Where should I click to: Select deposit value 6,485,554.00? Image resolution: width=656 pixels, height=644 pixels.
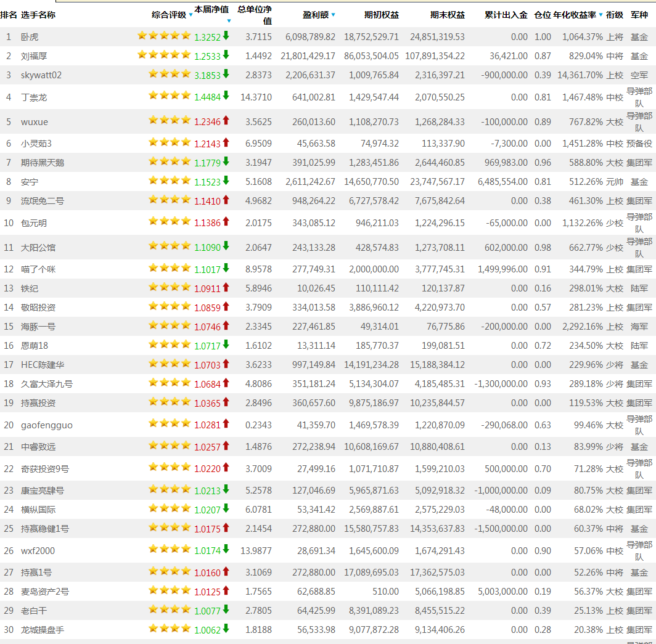tap(502, 182)
